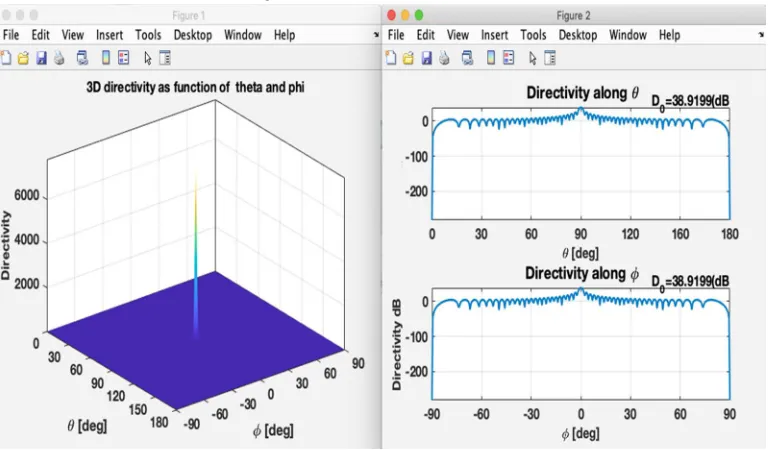Click the 6000 tick label on Directivity axis
Screen dimensions: 780x450
pyautogui.click(x=26, y=195)
